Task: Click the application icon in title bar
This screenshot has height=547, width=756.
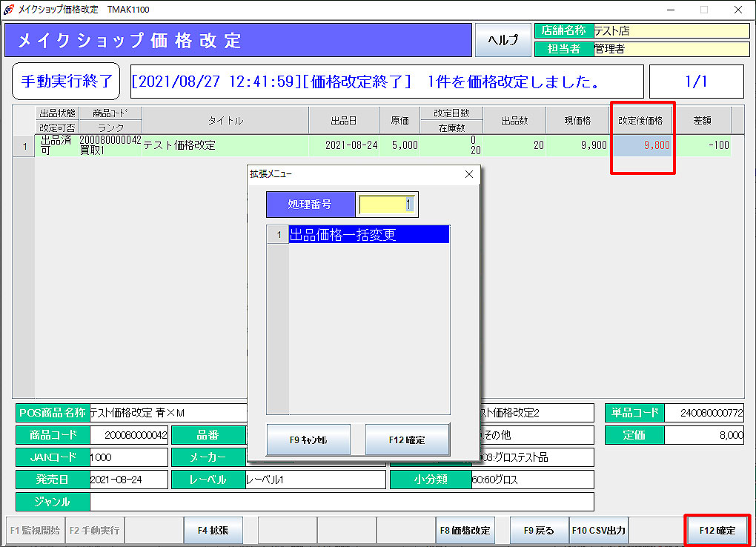Action: pos(9,10)
